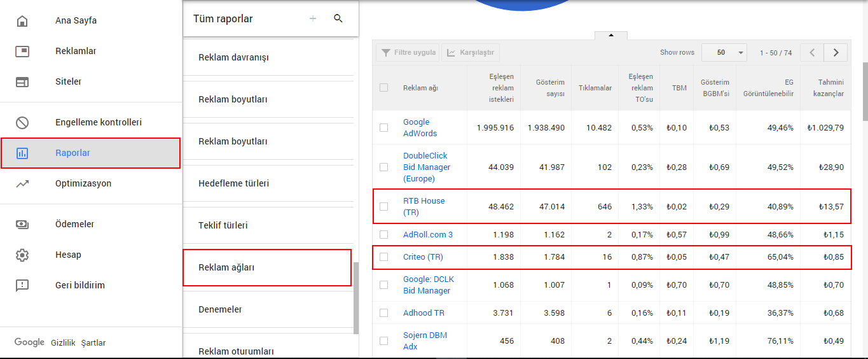Click the Engelleme kontrolleri block icon
The width and height of the screenshot is (868, 359).
point(22,122)
